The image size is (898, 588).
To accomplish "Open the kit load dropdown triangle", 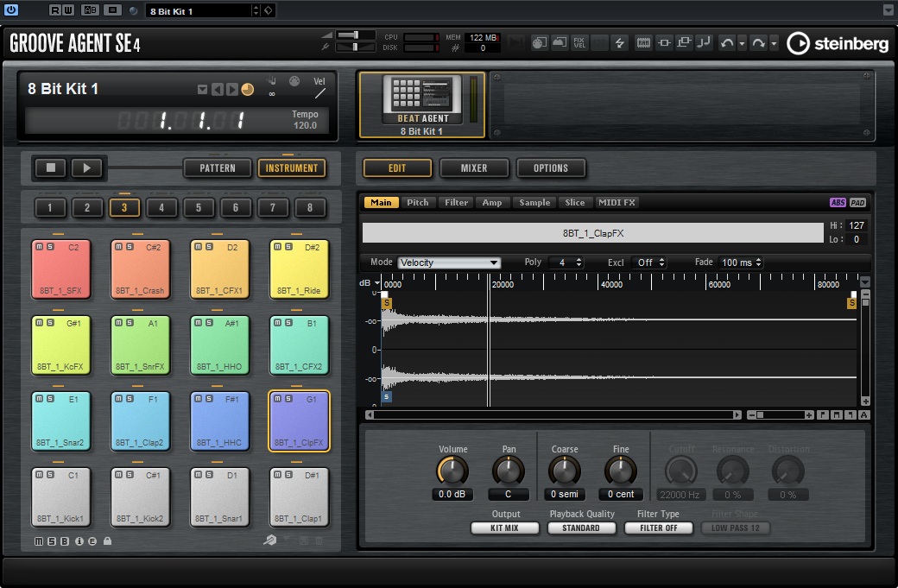I will tap(202, 89).
